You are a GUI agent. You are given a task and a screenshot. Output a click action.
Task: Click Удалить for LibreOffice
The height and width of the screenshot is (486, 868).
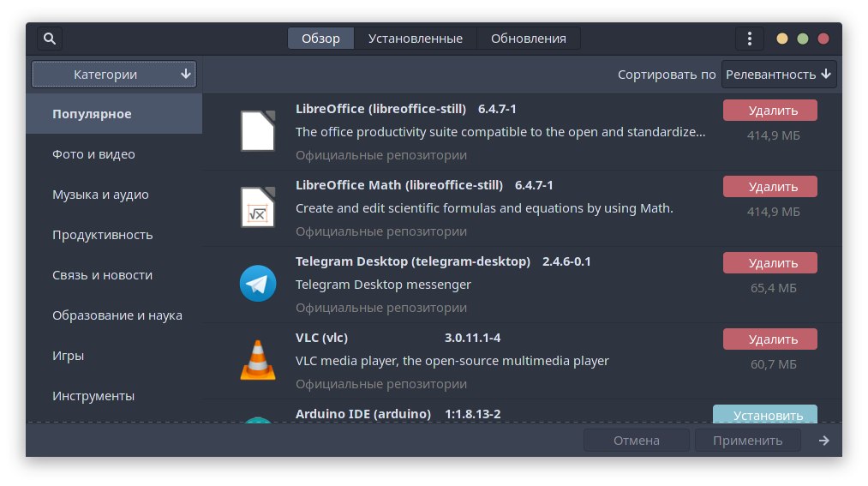coord(770,111)
